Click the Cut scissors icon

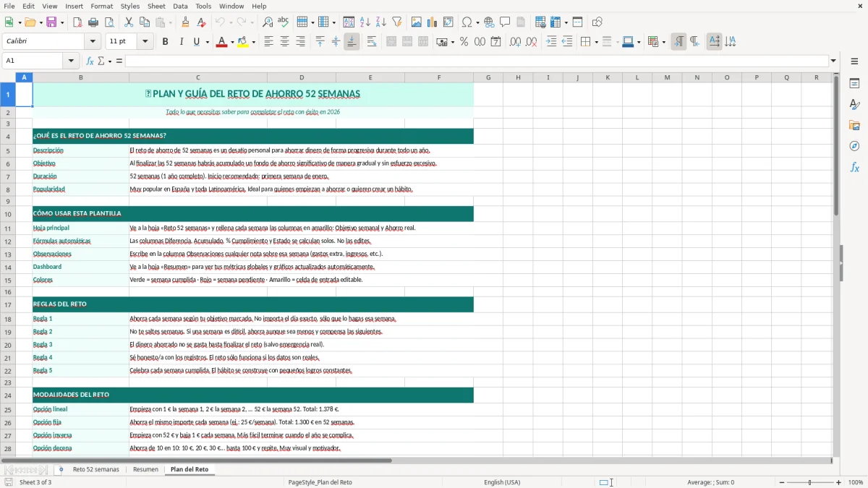click(x=129, y=22)
